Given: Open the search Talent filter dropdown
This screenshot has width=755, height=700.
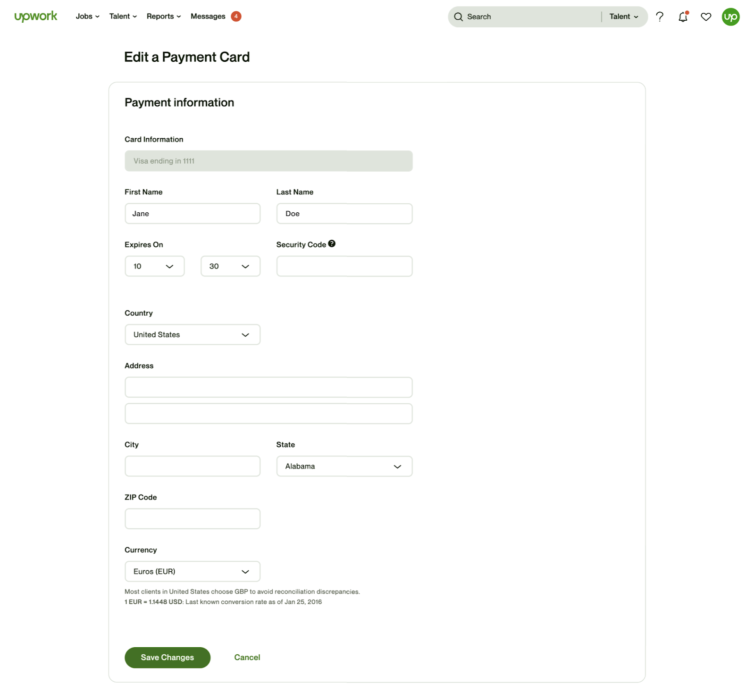Looking at the screenshot, I should coord(623,17).
